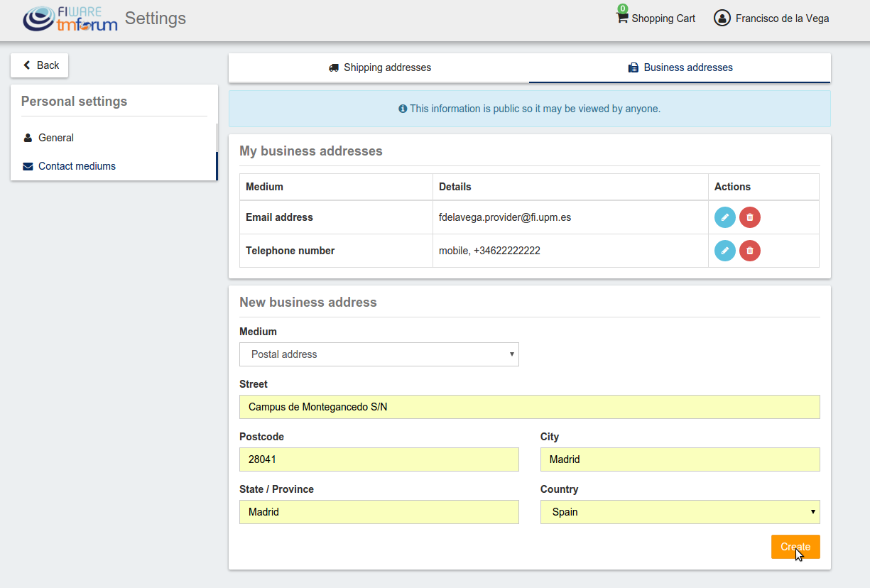This screenshot has height=588, width=870.
Task: Click the shopping cart count badge
Action: tap(623, 9)
